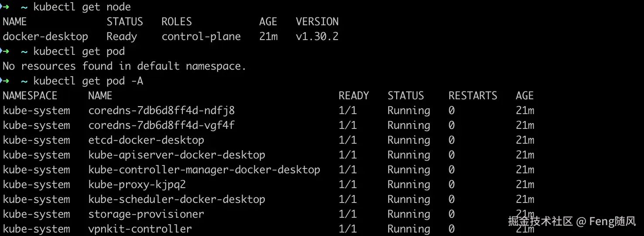This screenshot has height=236, width=644.
Task: Click 'No resources found in default namespace.' message
Action: [124, 66]
